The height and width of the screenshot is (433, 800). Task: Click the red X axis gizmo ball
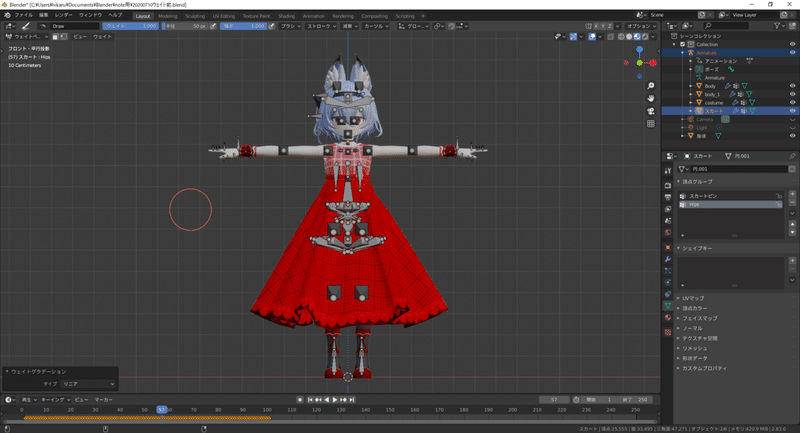(653, 63)
